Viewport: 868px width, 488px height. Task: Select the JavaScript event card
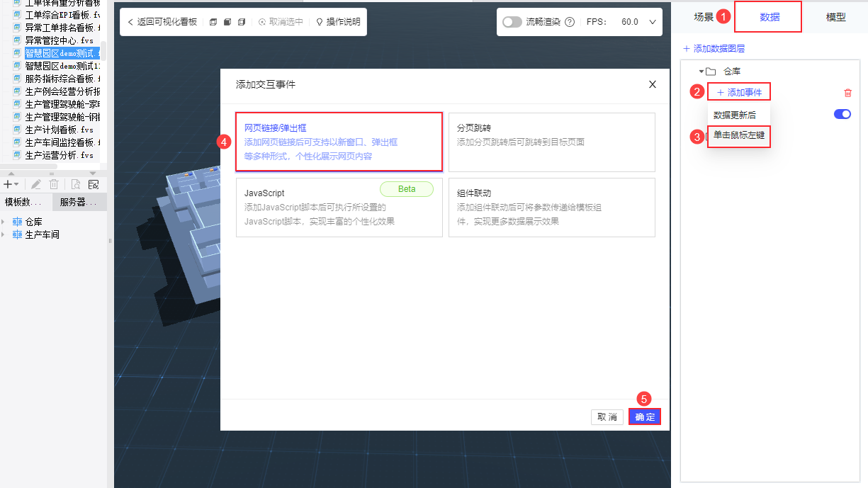coord(339,207)
